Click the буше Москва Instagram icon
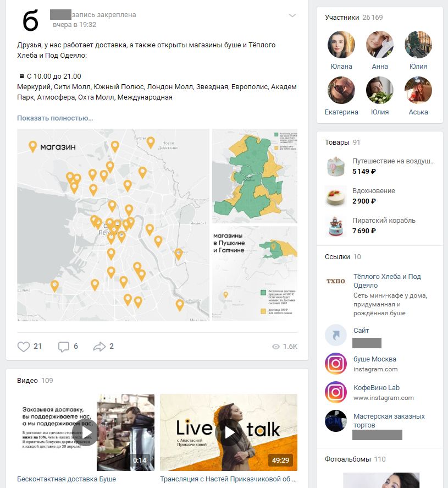The width and height of the screenshot is (448, 488). (336, 364)
